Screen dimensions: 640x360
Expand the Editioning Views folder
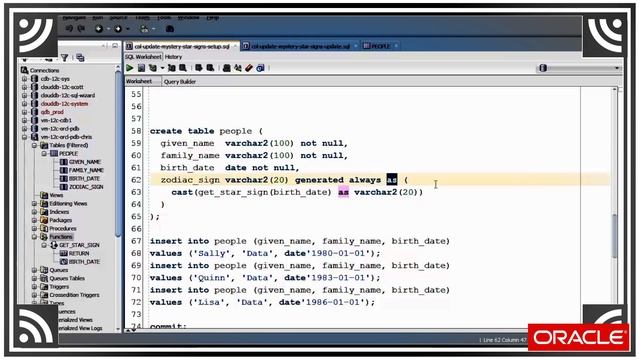[34, 203]
